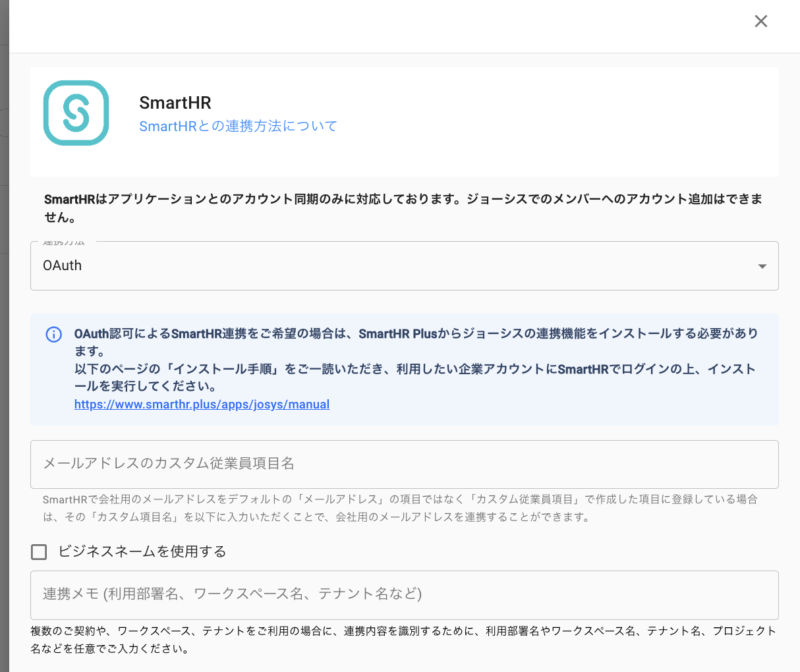Viewport: 800px width, 672px height.
Task: Click the OAuth認可 info banner message
Action: coord(415,334)
